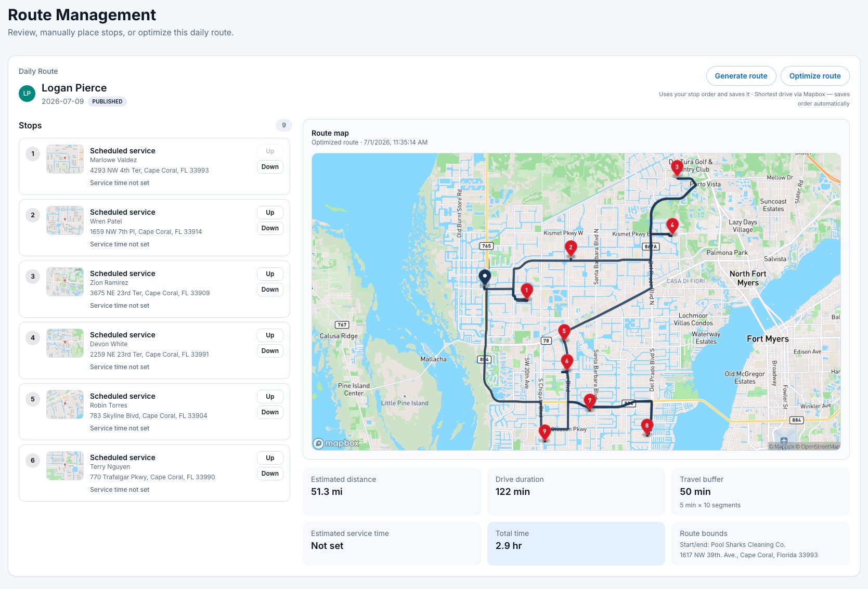
Task: Open Terry Nguyen stop map thumbnail
Action: pos(65,466)
